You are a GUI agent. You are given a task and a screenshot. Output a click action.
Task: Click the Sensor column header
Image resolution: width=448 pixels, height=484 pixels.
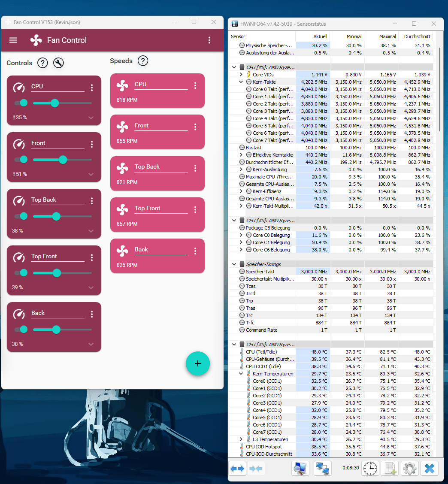[262, 36]
